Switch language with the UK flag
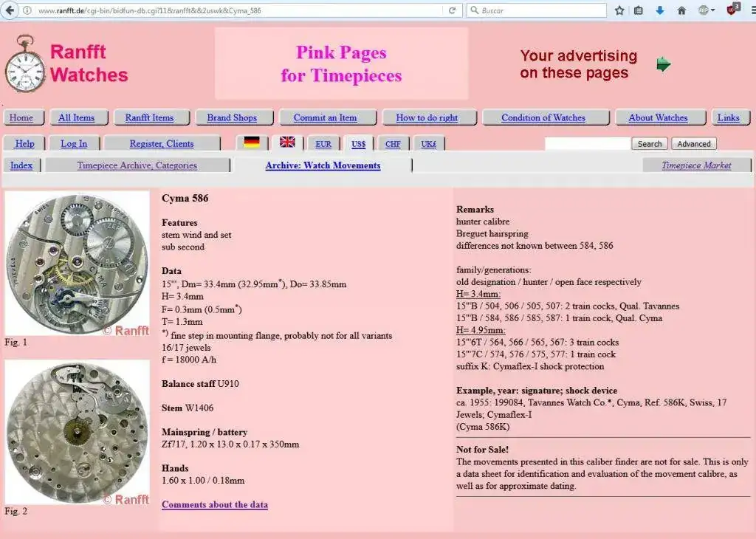This screenshot has width=756, height=539. click(287, 142)
